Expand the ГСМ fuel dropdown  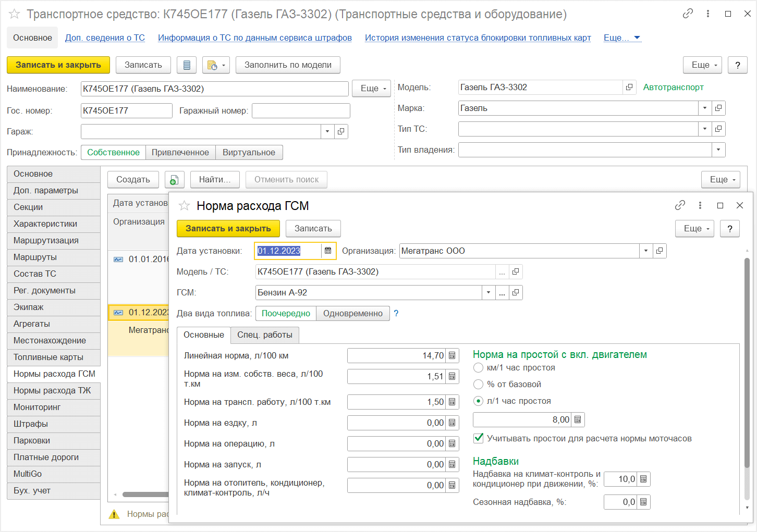[489, 292]
